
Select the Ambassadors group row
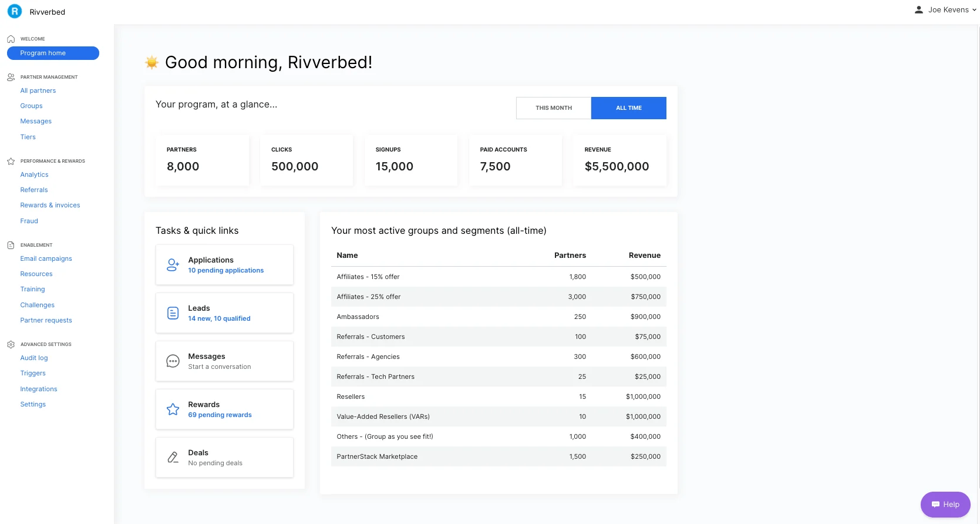(x=499, y=317)
